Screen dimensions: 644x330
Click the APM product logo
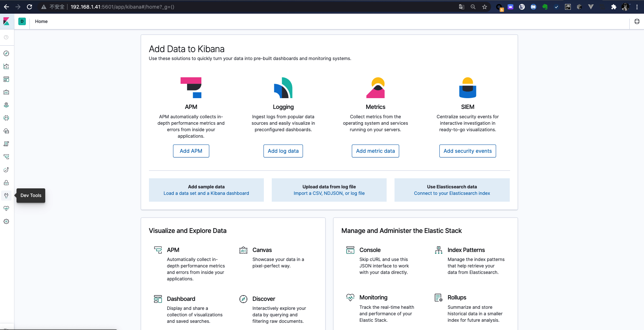tap(191, 88)
